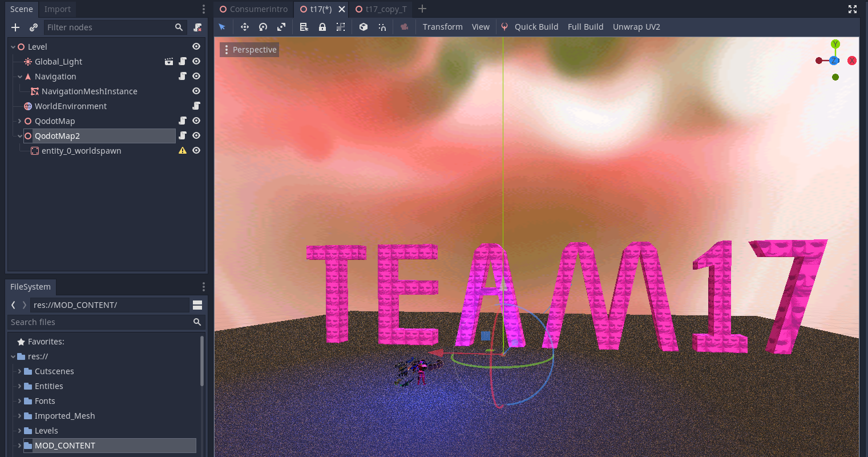Image resolution: width=868 pixels, height=457 pixels.
Task: Open script attached to Global_Light
Action: tap(183, 61)
